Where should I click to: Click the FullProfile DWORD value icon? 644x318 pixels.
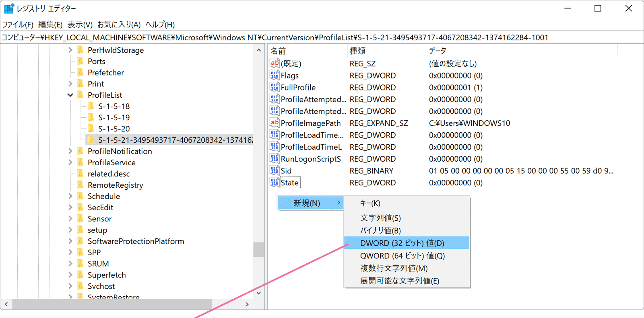pyautogui.click(x=275, y=87)
